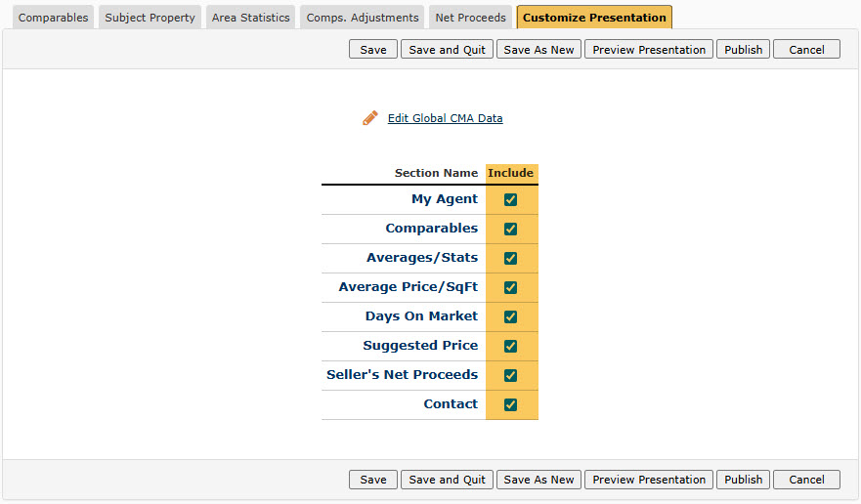Click the My Agent section name
Viewport: 861px width, 504px height.
coord(445,199)
